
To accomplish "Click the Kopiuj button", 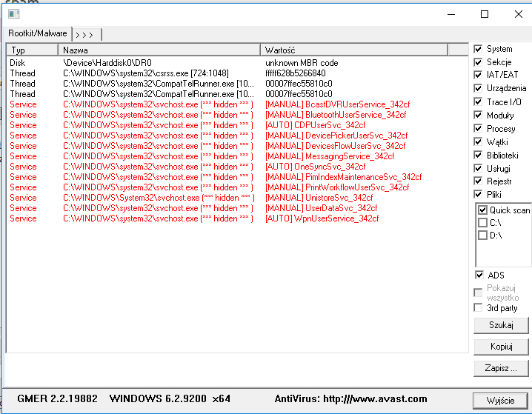I will pos(501,347).
